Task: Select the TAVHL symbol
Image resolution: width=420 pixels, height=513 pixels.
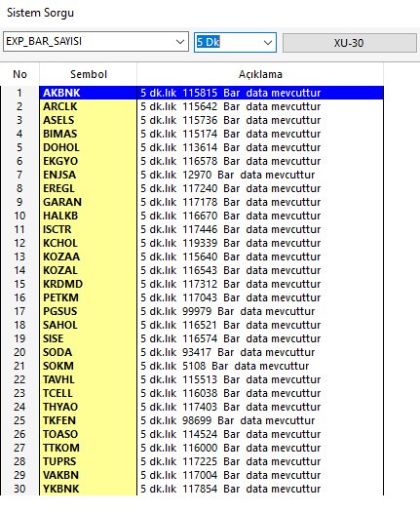Action: click(x=58, y=379)
